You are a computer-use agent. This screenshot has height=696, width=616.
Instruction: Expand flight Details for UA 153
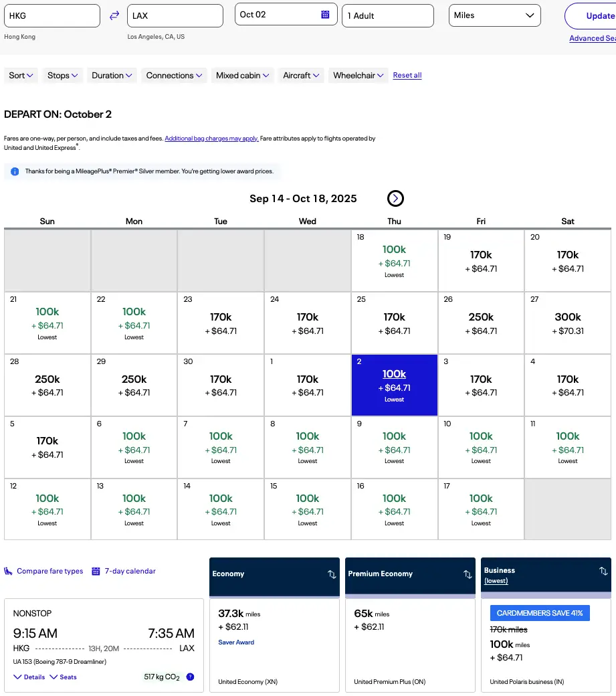29,677
